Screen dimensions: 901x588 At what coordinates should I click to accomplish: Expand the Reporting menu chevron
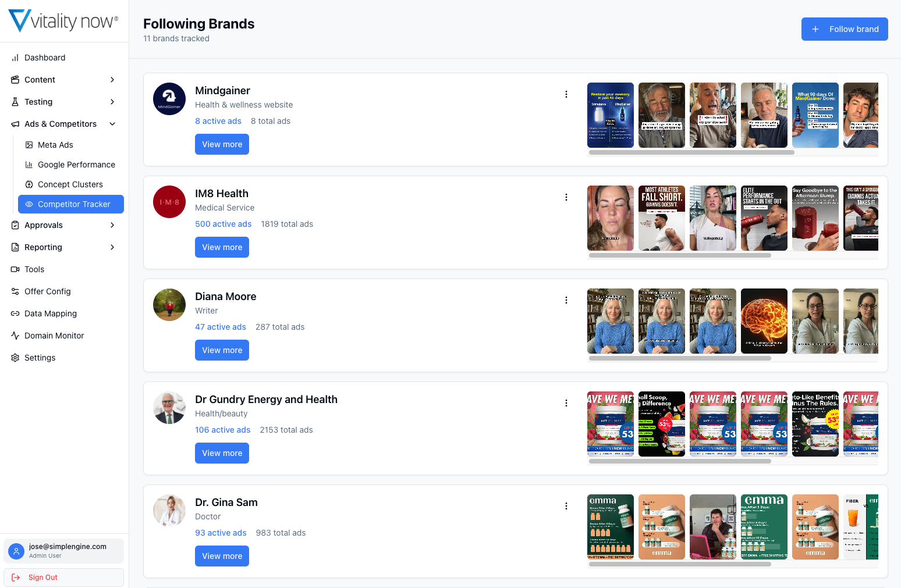point(112,247)
